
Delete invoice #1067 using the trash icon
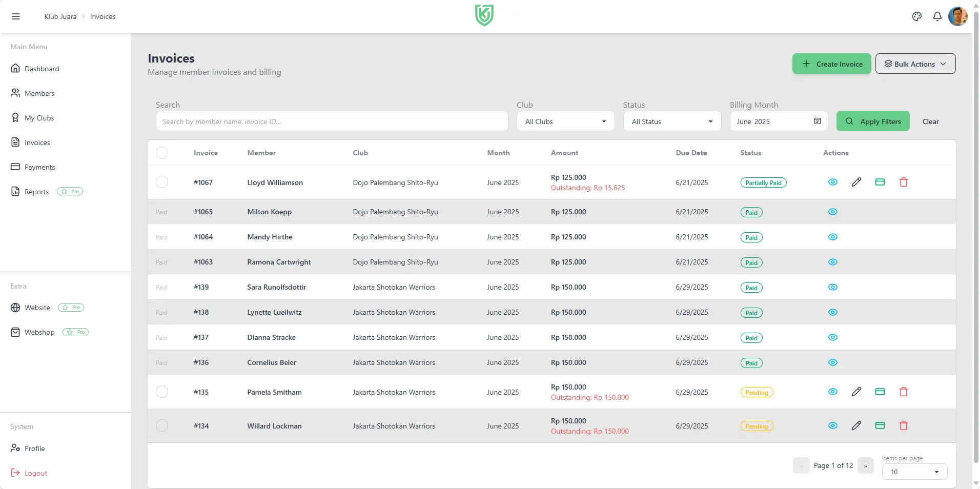(x=904, y=182)
